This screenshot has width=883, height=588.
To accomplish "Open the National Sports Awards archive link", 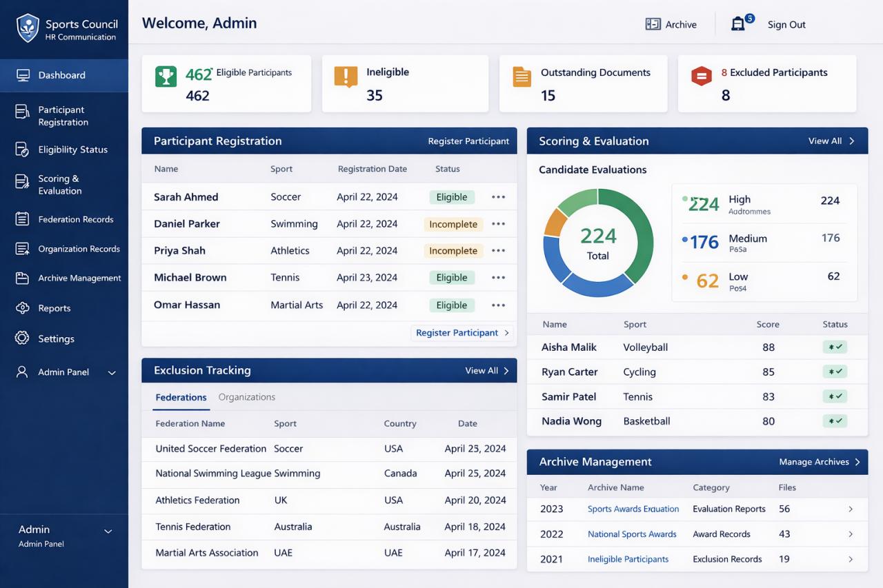I will click(x=632, y=534).
